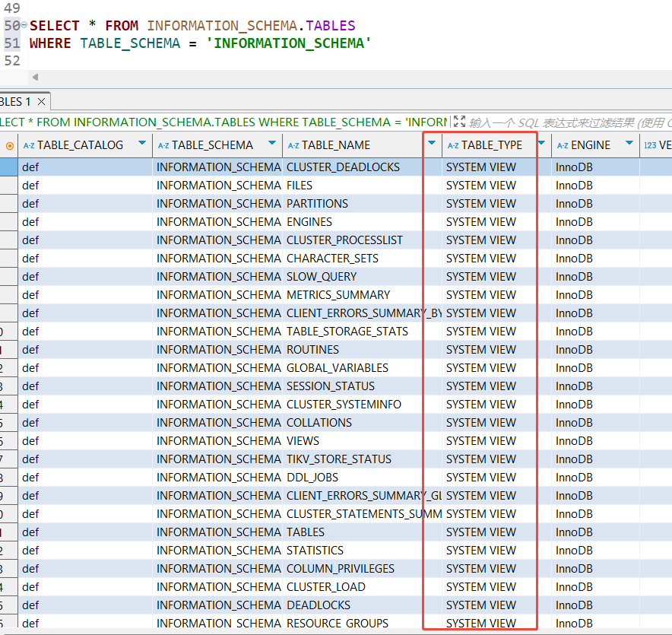Viewport: 672px width, 635px height.
Task: Click the 'def' catalog cell in the FILES row
Action: pos(85,186)
